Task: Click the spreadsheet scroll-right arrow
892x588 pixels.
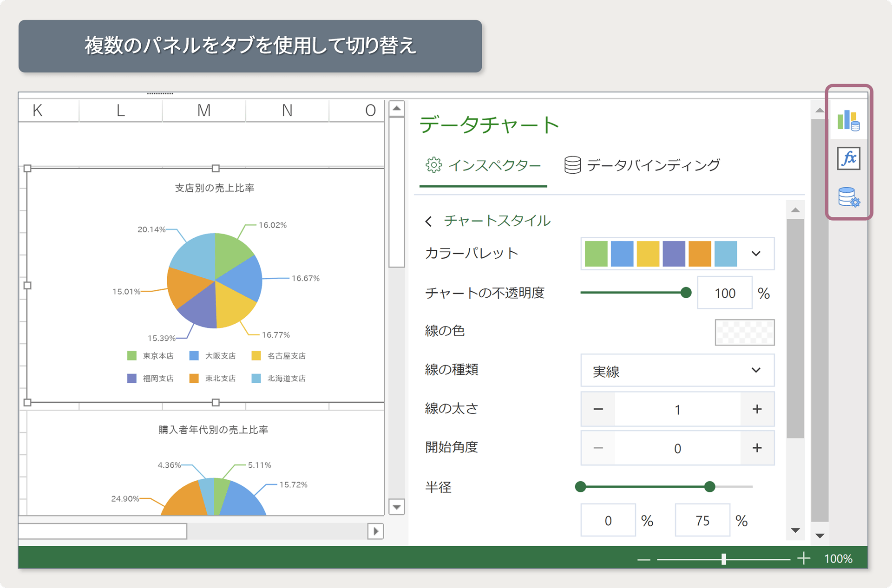Action: click(375, 531)
